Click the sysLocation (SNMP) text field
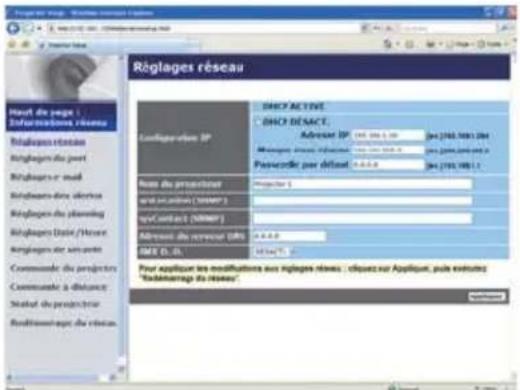 tap(362, 201)
